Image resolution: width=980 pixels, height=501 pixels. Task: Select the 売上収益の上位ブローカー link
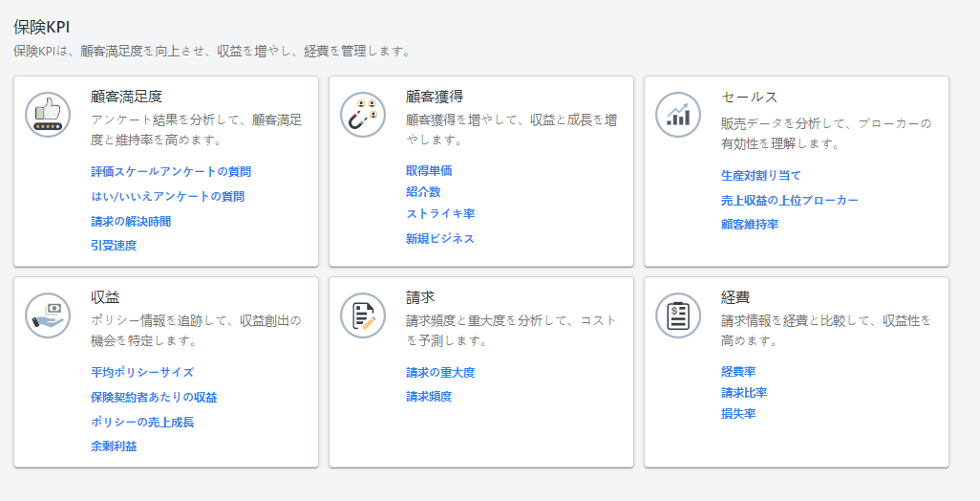(790, 201)
